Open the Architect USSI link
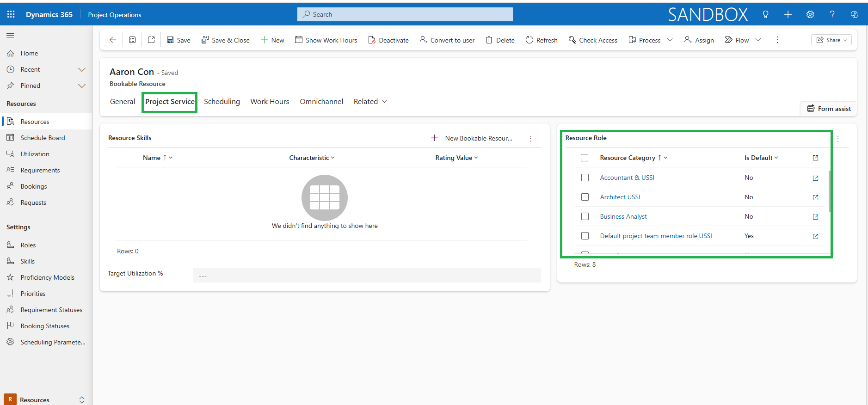Viewport: 868px width, 405px height. click(x=620, y=197)
